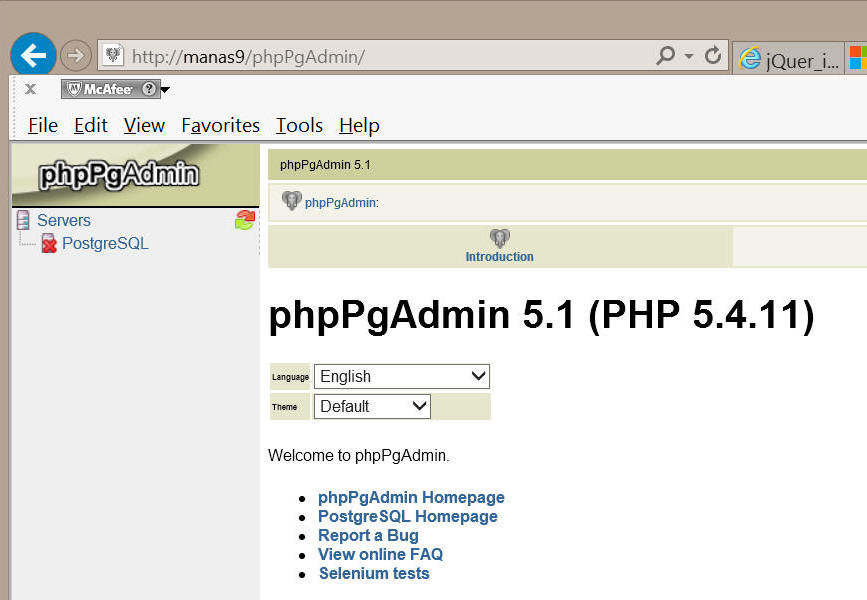867x600 pixels.
Task: Open the PostgreSQL Homepage link
Action: tap(408, 516)
